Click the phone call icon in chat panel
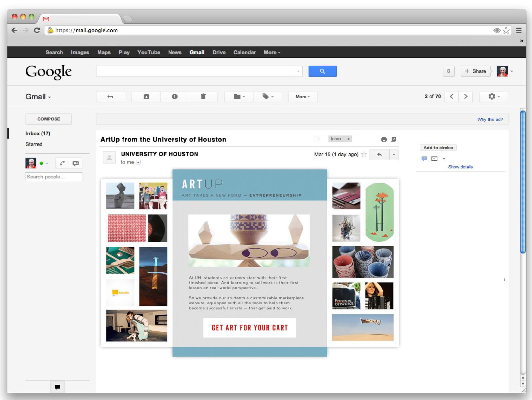This screenshot has height=400, width=532. [x=62, y=163]
